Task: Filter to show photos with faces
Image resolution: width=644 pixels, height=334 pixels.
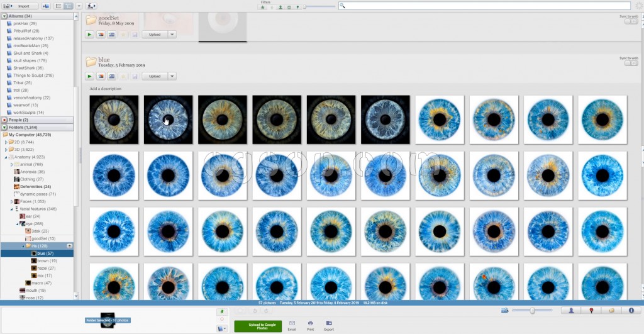Action: click(280, 8)
